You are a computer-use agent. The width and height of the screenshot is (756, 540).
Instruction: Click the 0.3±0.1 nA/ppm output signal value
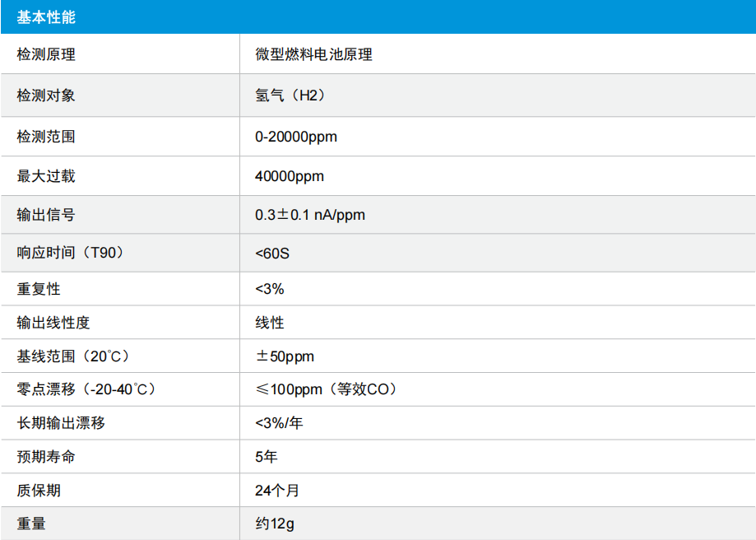(310, 215)
